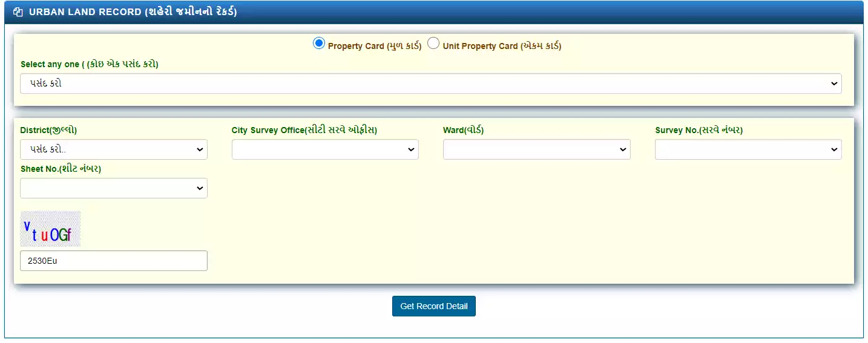
Task: Open the 'Select any one' dropdown
Action: click(x=430, y=83)
